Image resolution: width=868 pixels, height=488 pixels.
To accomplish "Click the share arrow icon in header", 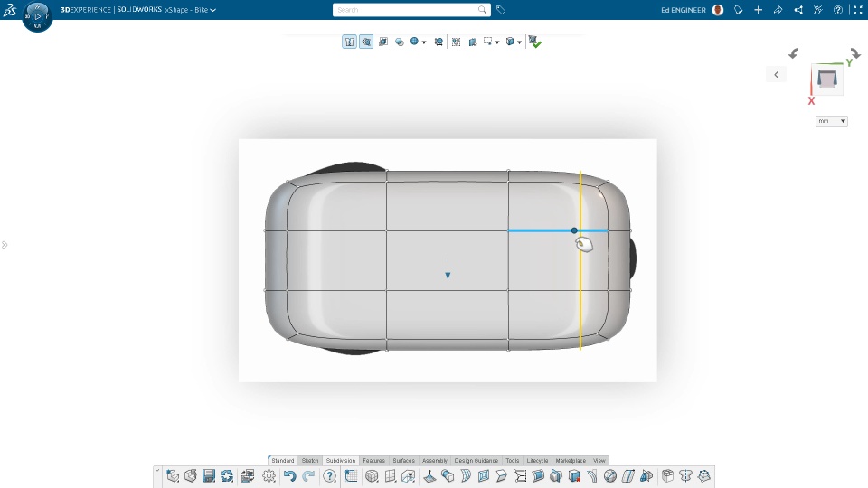I will coord(778,10).
